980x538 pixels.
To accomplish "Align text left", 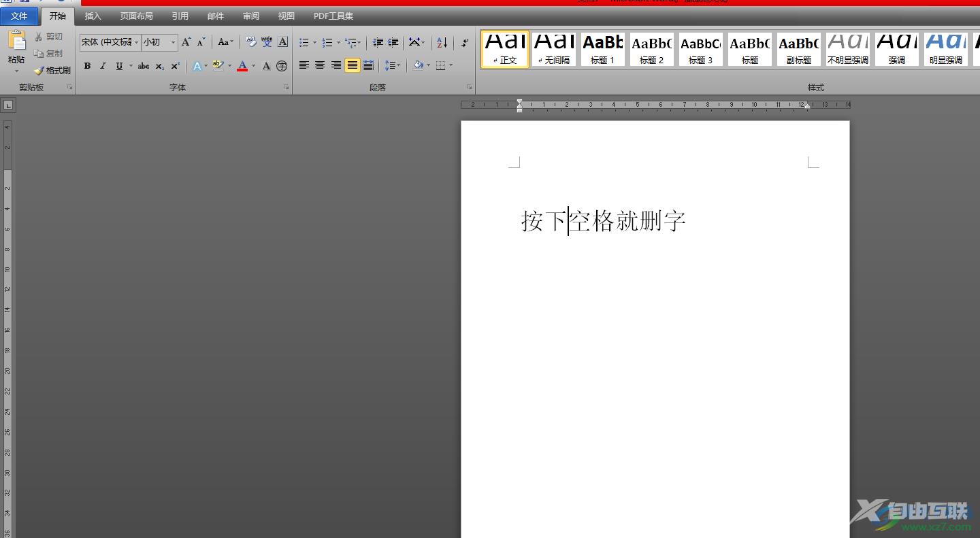I will [x=304, y=65].
